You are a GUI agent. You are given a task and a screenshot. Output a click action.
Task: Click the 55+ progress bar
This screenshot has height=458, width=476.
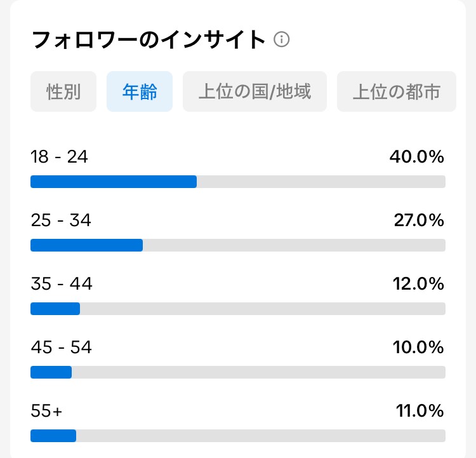click(x=238, y=436)
